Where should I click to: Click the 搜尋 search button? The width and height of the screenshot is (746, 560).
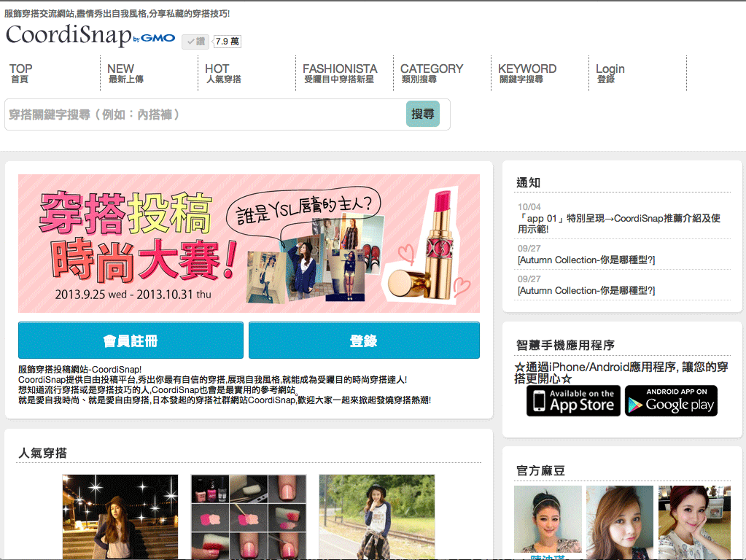(422, 114)
